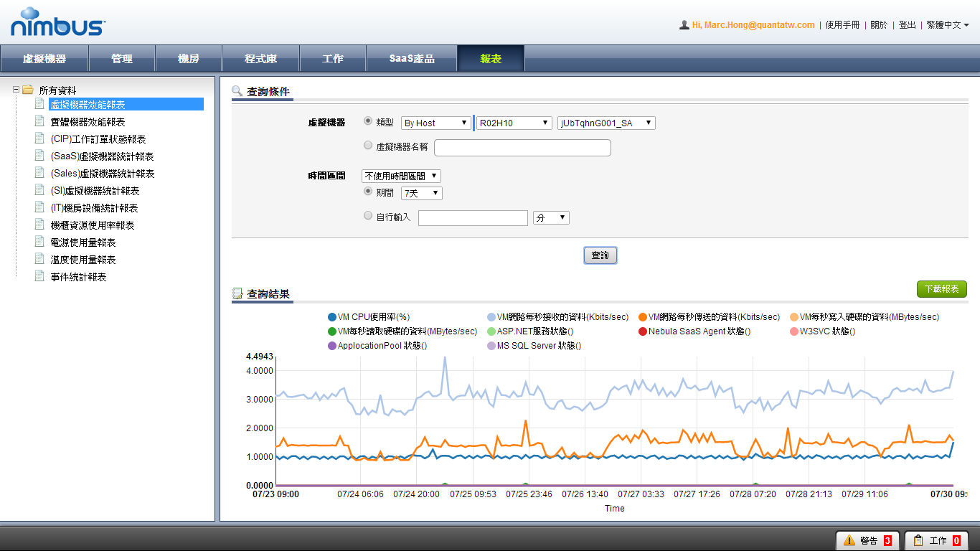Open the By Host dropdown
980x551 pixels.
pos(435,123)
